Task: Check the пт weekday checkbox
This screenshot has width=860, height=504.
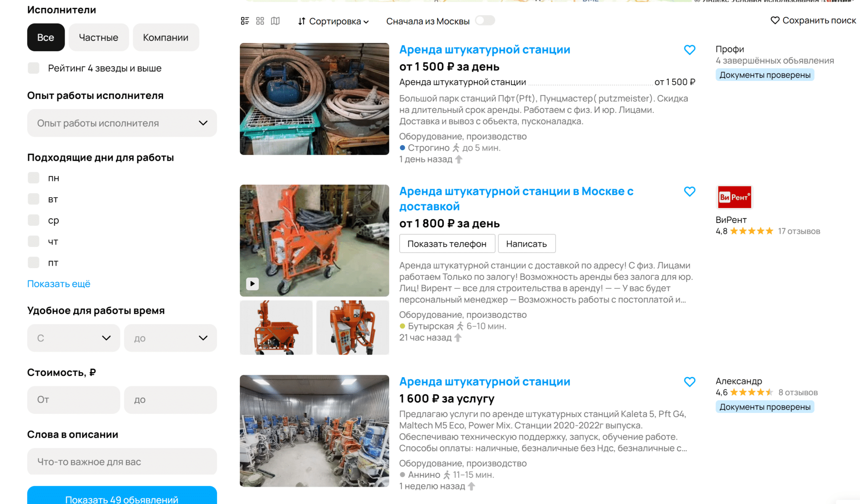Action: [x=34, y=263]
